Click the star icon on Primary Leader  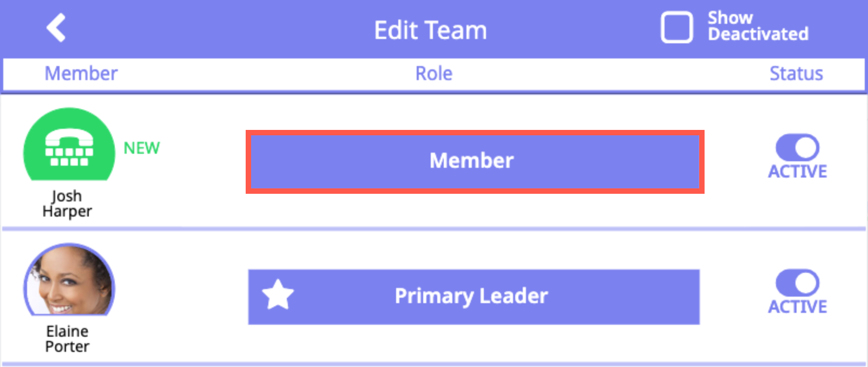coord(278,295)
